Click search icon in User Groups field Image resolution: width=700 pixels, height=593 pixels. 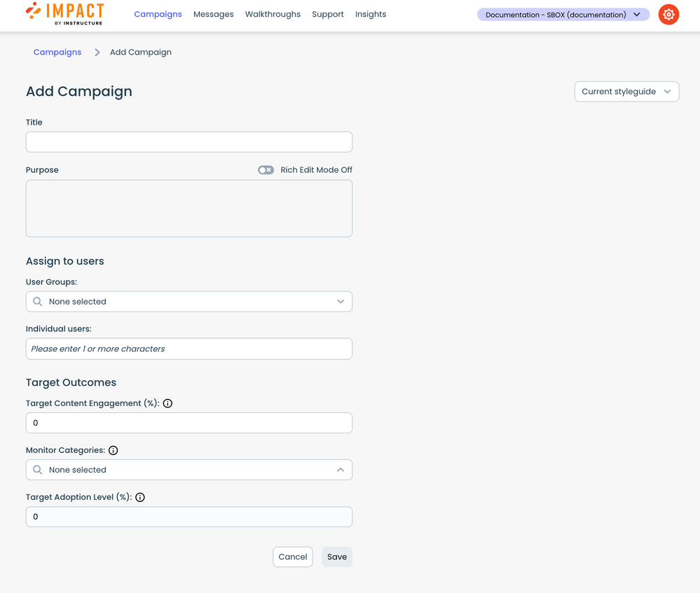(38, 302)
